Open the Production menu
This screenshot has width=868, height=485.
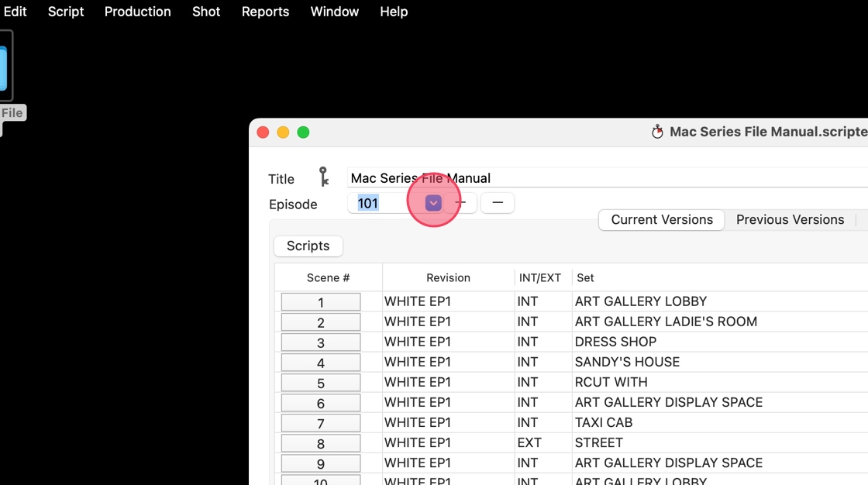pyautogui.click(x=137, y=12)
